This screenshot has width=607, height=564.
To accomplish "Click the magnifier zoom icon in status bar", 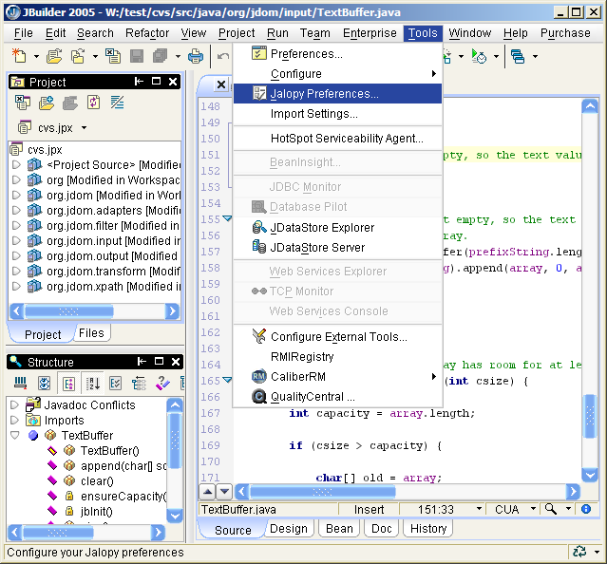I will pos(550,509).
